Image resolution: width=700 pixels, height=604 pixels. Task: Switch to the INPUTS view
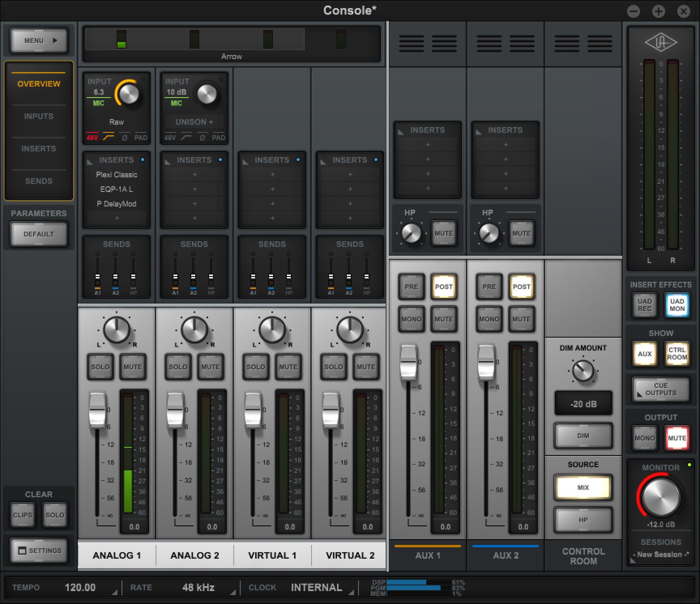pos(39,116)
